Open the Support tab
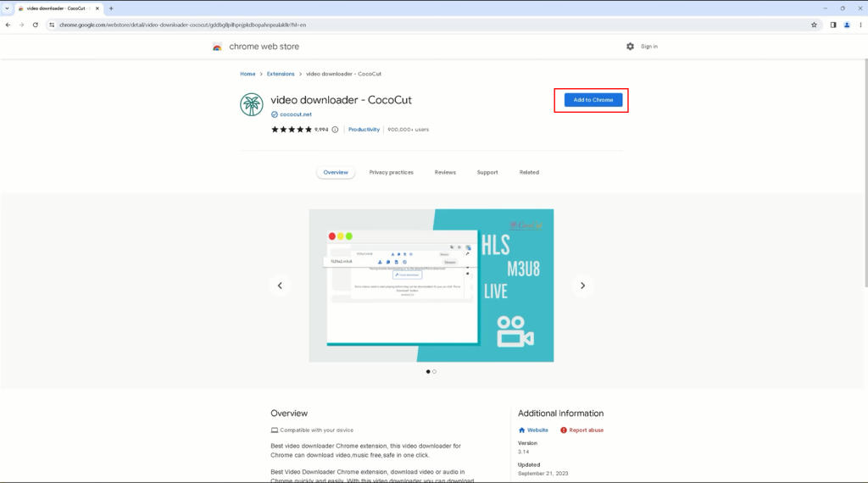Image resolution: width=868 pixels, height=483 pixels. tap(487, 173)
